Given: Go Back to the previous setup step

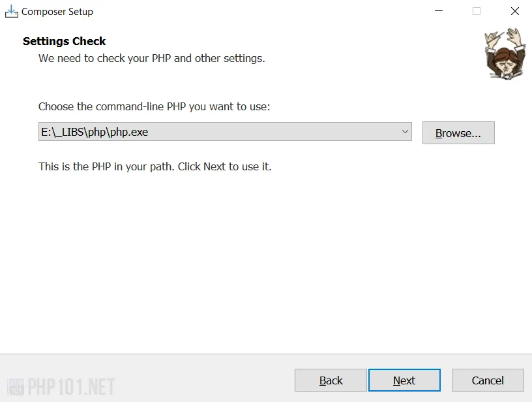Looking at the screenshot, I should click(x=331, y=380).
